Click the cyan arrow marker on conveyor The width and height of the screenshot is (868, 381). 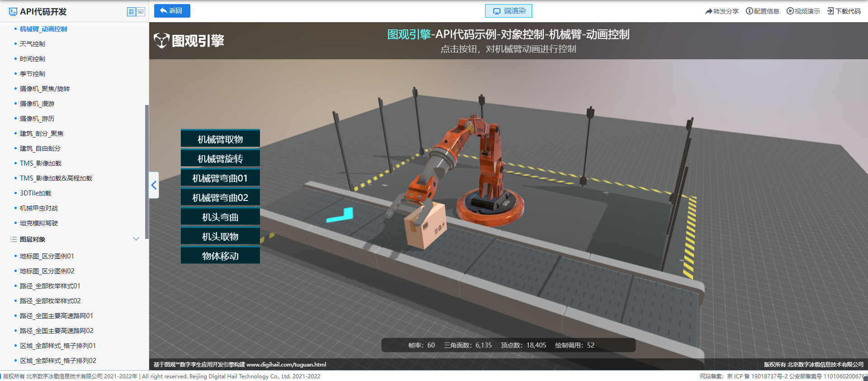[340, 215]
